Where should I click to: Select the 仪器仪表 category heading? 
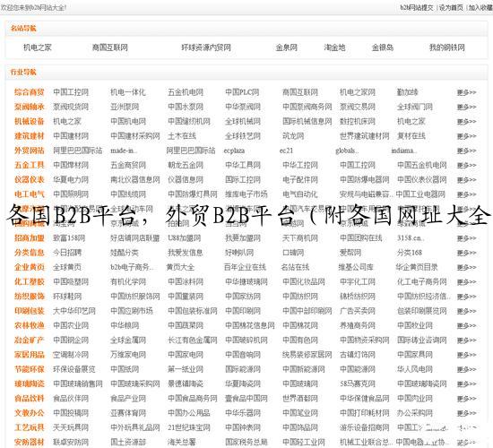click(30, 179)
